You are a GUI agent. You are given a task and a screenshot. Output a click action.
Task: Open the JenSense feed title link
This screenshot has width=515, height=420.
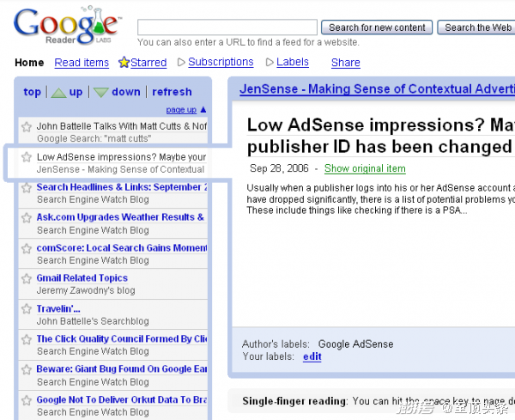pos(377,89)
